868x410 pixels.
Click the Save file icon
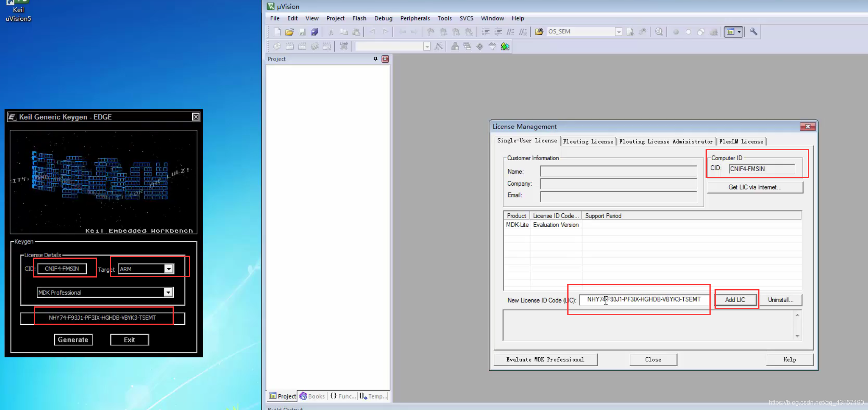coord(302,32)
